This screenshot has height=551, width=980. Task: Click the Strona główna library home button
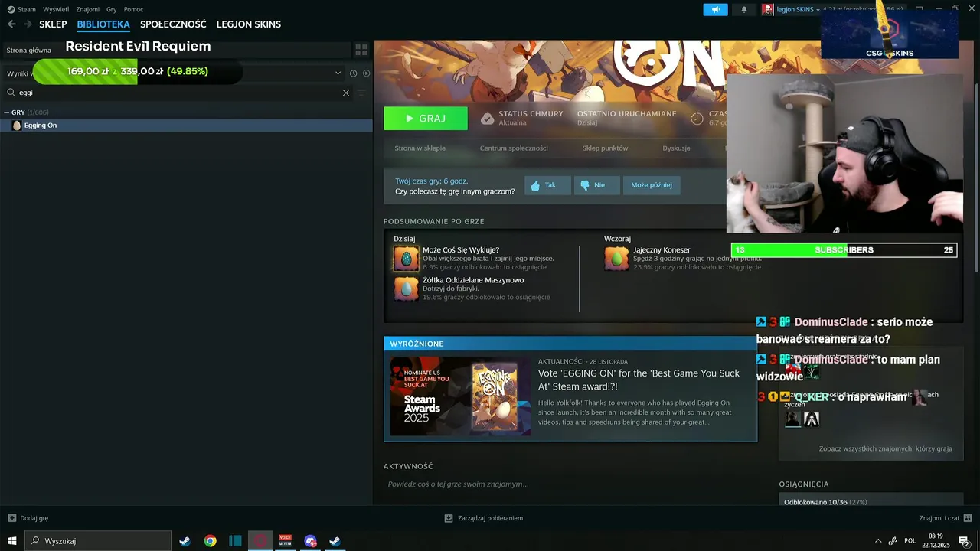tap(29, 50)
